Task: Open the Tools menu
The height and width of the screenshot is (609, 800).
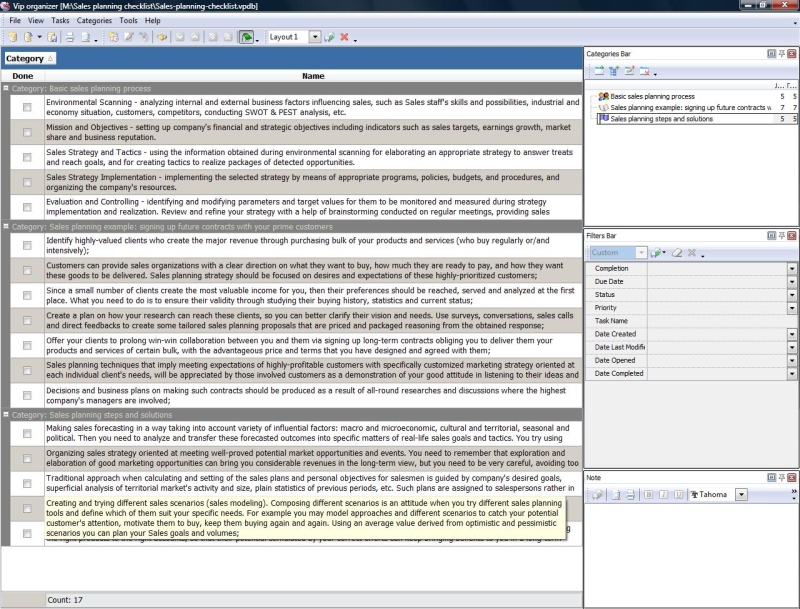Action: pos(128,20)
